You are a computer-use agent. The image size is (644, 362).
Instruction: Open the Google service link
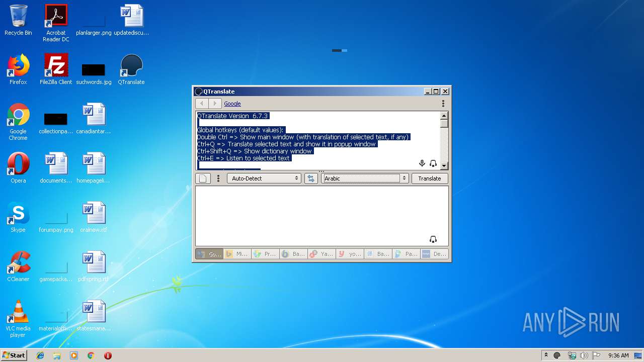pyautogui.click(x=232, y=104)
